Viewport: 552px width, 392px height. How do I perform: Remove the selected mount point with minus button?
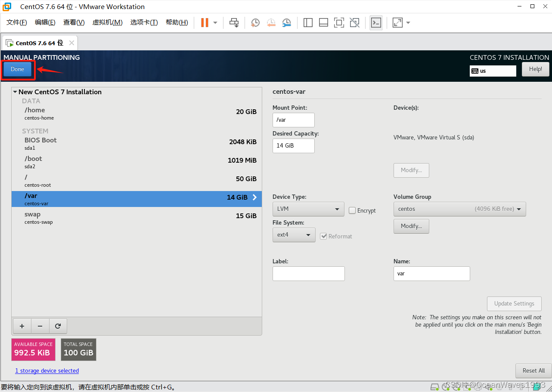coord(40,326)
